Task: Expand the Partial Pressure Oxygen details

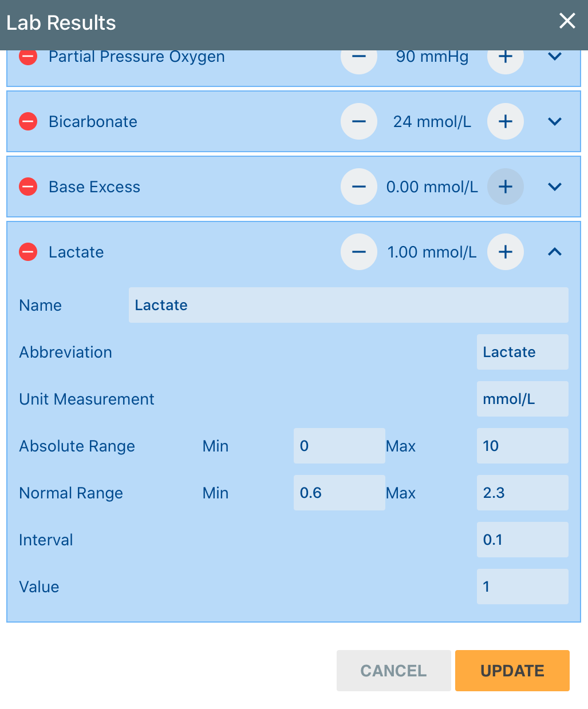Action: point(554,57)
